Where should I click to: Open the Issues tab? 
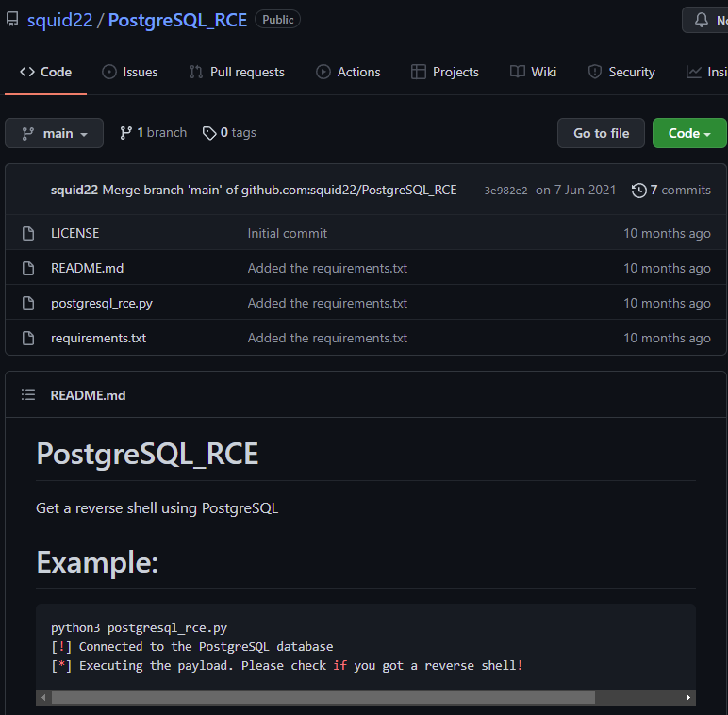[x=130, y=72]
